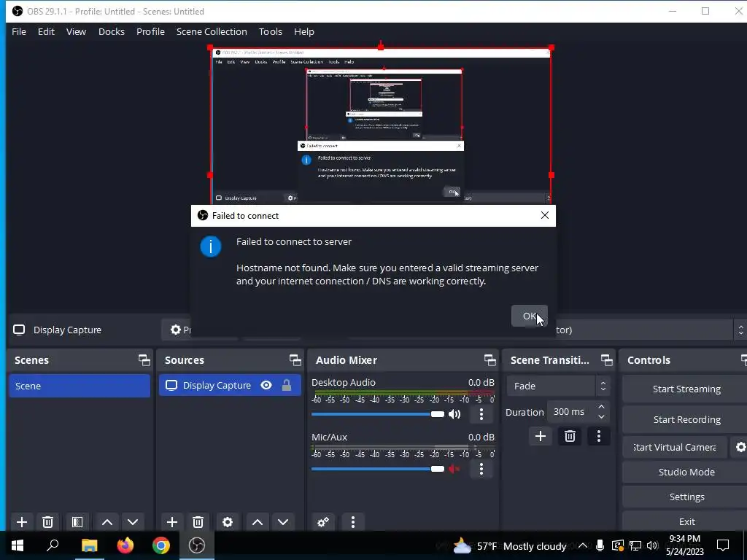747x560 pixels.
Task: Undock the Sources panel
Action: click(295, 360)
